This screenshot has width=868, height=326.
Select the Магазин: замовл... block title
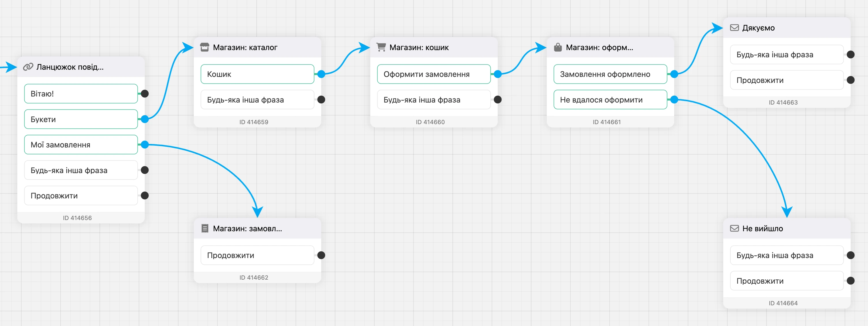coord(247,228)
